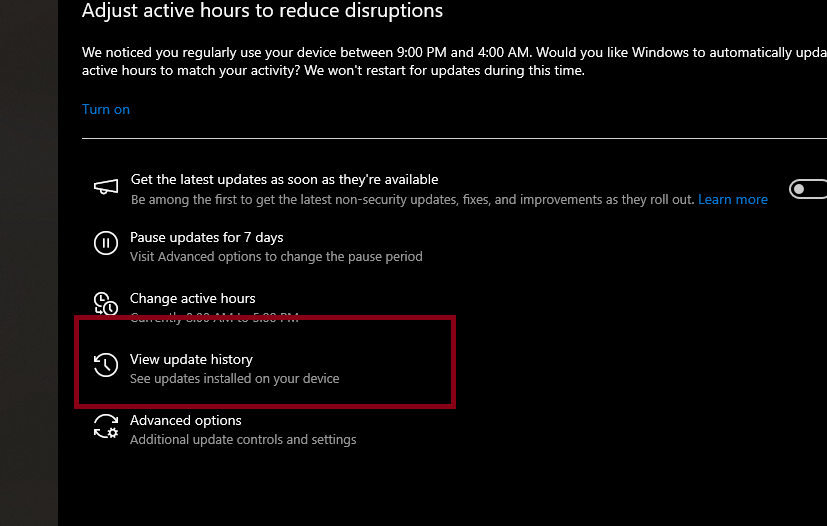The width and height of the screenshot is (827, 526).
Task: Click the 'Get the latest updates' title text
Action: coord(284,180)
